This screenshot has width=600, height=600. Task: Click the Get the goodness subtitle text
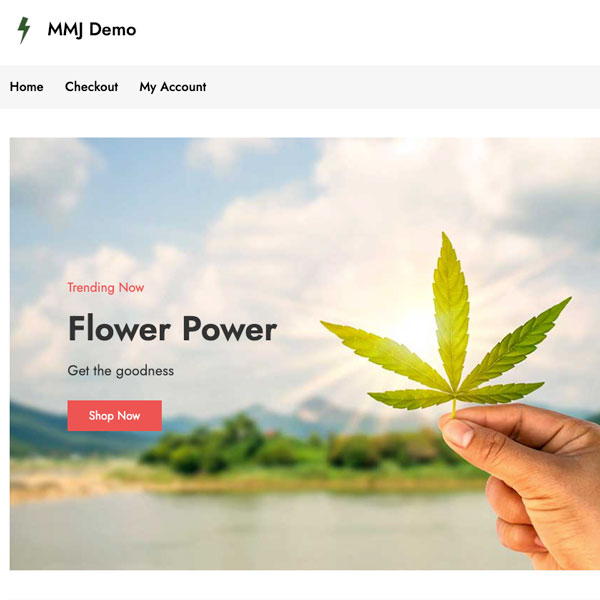pyautogui.click(x=121, y=371)
